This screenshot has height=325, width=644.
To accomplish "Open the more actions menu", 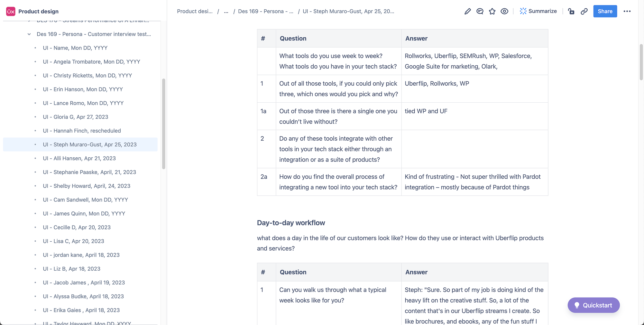I will coord(627,11).
